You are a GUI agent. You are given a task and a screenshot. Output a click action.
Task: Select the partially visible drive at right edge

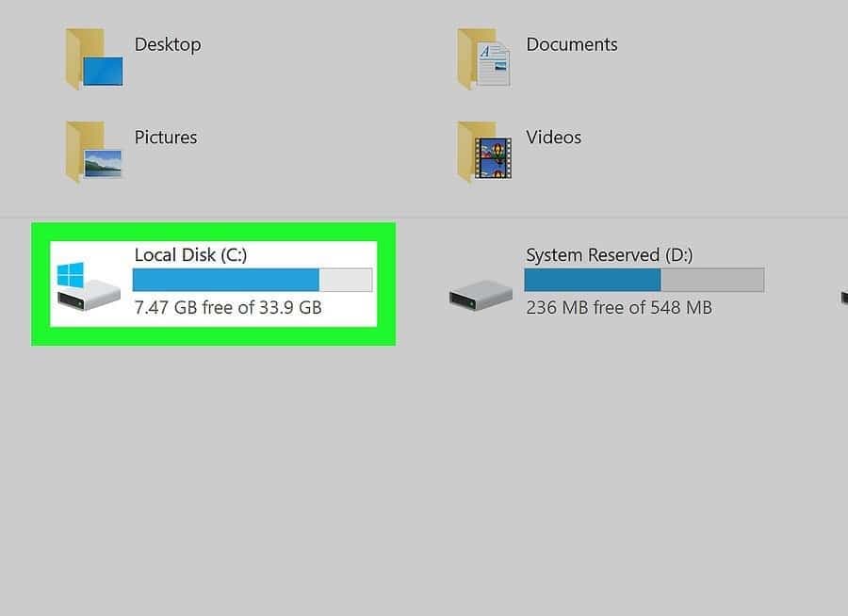(843, 298)
